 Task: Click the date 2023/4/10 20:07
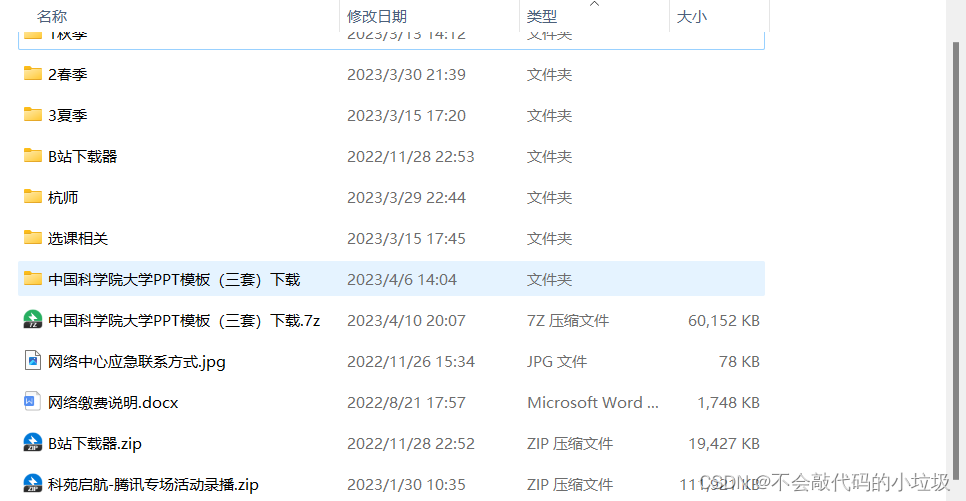tap(407, 320)
